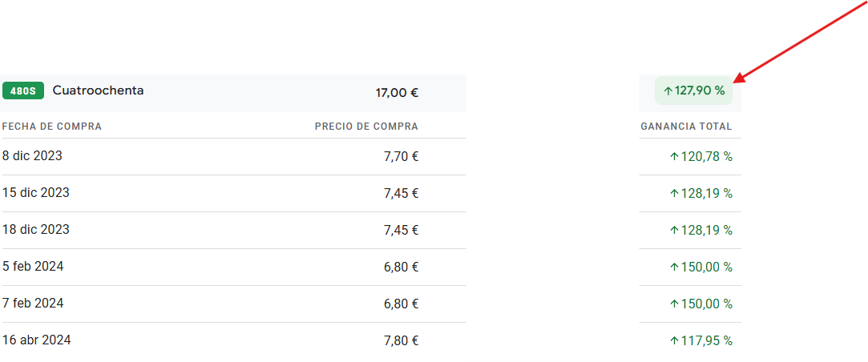Sort by PRECIO DE COMPRA column header

point(366,127)
